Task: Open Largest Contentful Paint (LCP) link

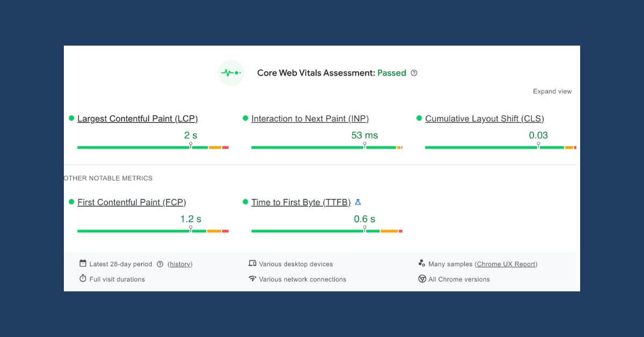Action: pos(137,119)
